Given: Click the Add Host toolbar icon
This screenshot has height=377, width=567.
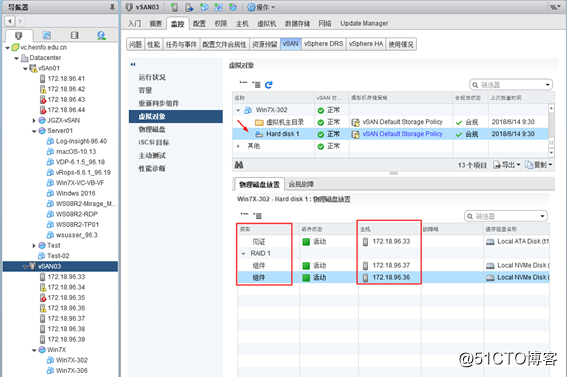Looking at the screenshot, I should 174,7.
